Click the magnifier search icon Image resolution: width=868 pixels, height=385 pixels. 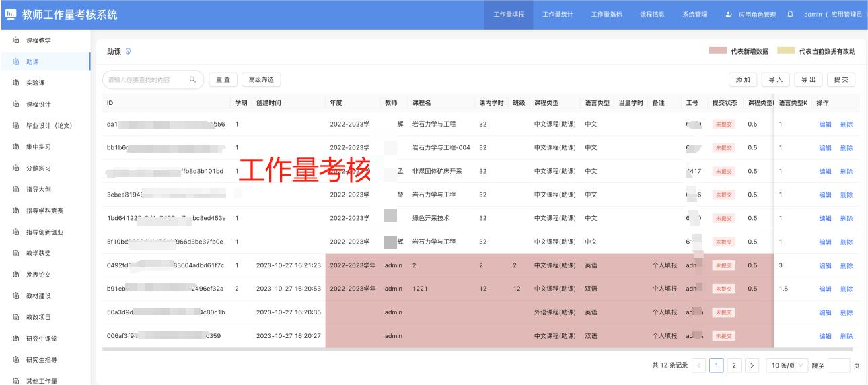(192, 79)
